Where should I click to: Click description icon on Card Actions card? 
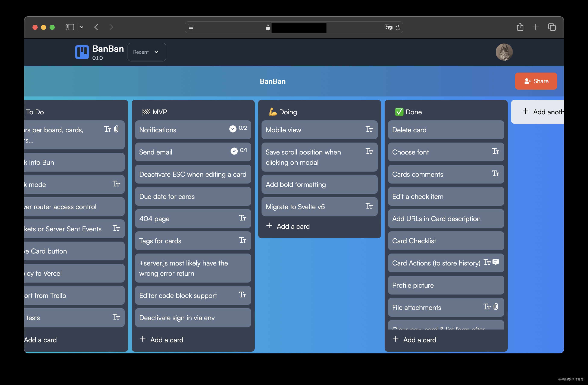click(x=487, y=262)
